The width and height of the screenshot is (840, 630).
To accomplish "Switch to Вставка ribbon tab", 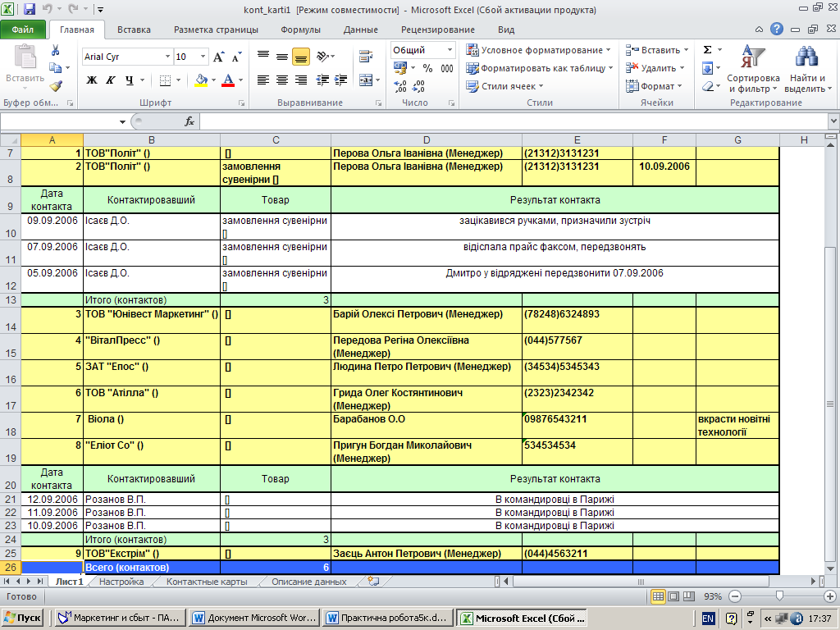I will (134, 30).
